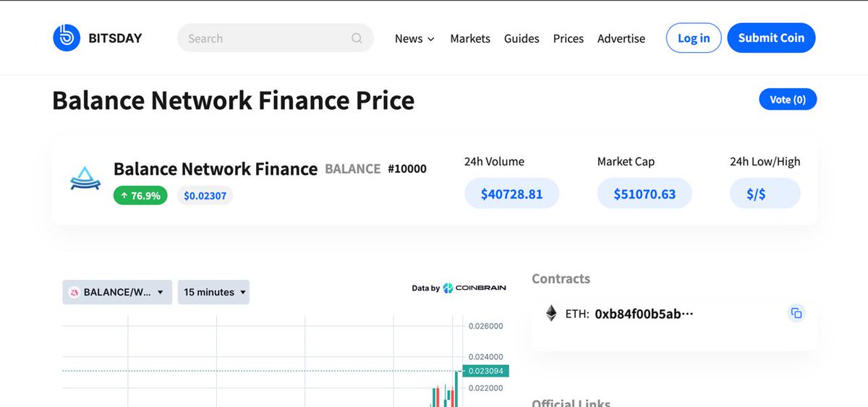
Task: Open the Advertise page
Action: pyautogui.click(x=621, y=38)
